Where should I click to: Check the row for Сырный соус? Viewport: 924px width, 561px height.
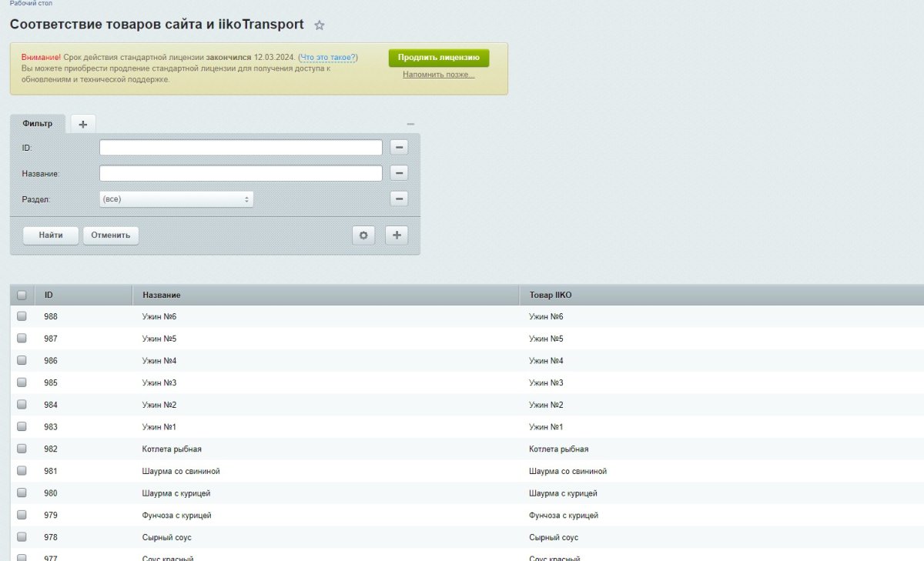22,536
